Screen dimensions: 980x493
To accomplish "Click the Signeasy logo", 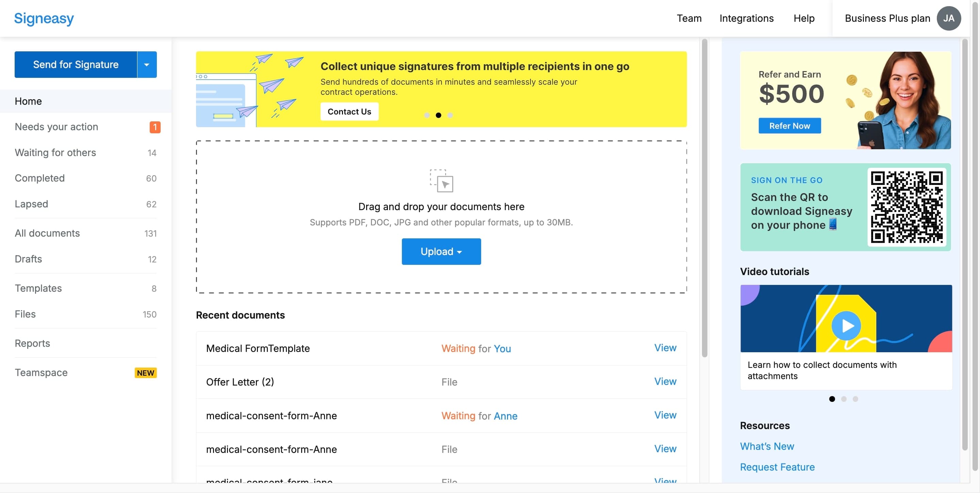I will (44, 18).
